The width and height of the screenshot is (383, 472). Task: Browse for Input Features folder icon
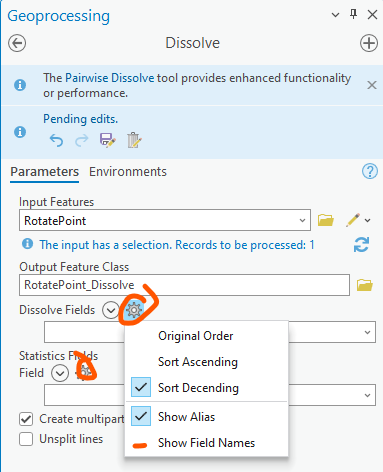coord(325,220)
